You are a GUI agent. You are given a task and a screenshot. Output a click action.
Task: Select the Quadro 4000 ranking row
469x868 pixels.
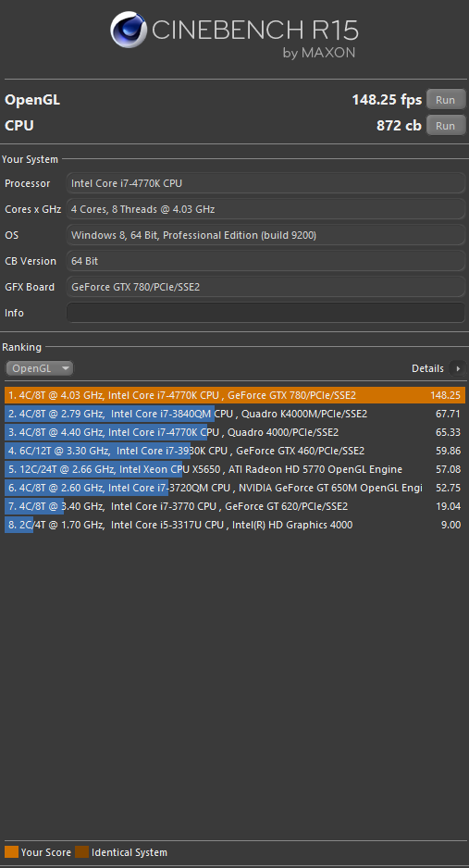point(235,432)
